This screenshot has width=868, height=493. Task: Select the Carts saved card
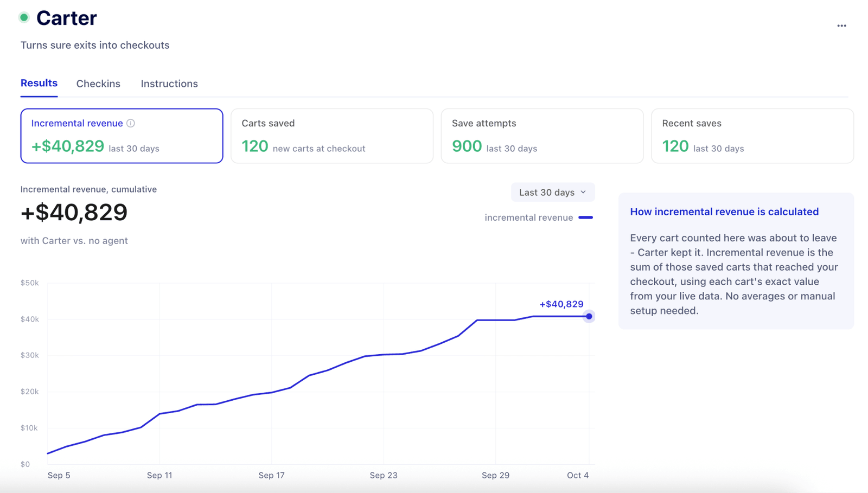pyautogui.click(x=332, y=136)
